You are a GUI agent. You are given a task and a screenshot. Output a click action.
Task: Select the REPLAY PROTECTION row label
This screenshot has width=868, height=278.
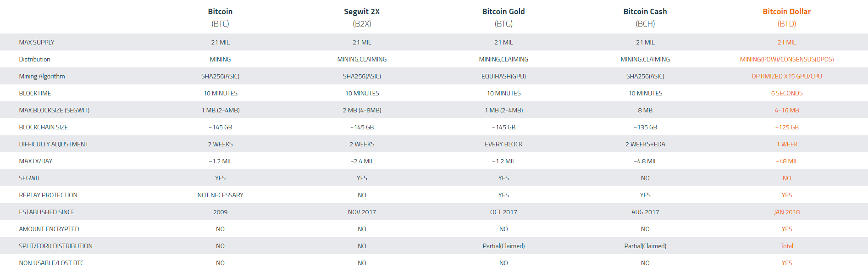[x=48, y=195]
